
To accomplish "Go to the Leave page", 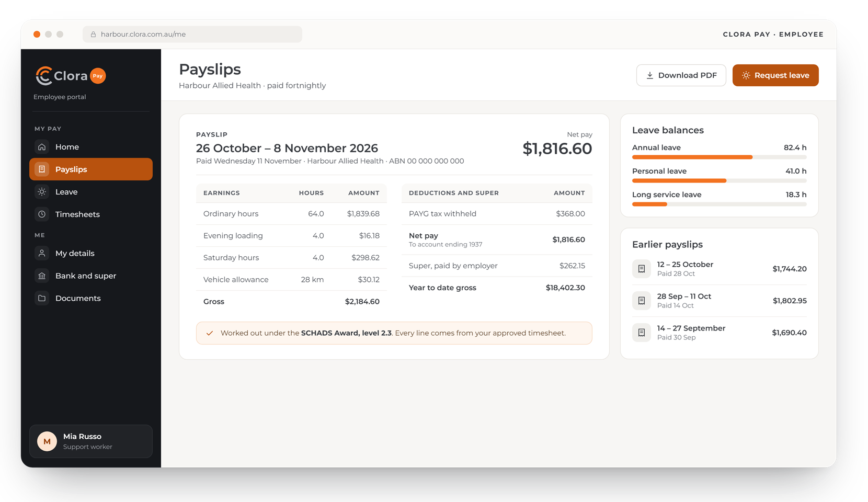I will click(91, 192).
